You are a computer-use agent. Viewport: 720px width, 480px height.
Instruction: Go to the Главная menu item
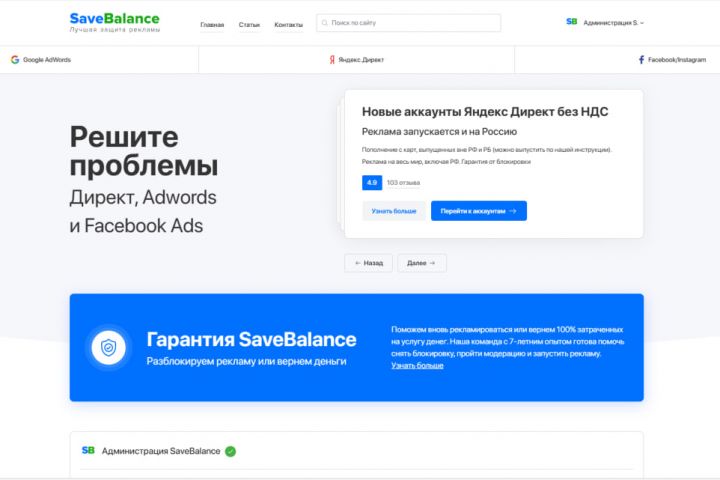[x=212, y=25]
